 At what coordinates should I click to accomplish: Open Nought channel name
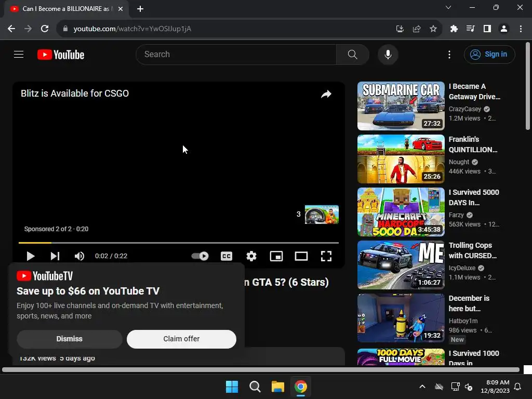point(459,162)
